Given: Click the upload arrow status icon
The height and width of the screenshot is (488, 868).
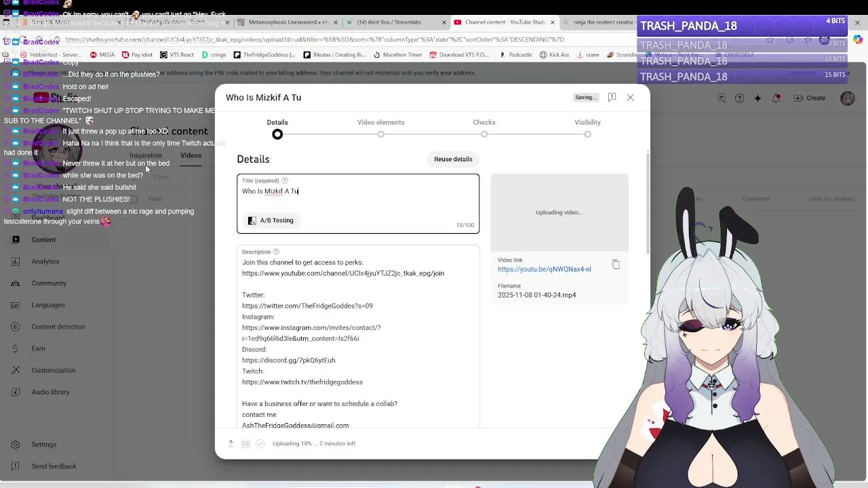Looking at the screenshot, I should pos(231,444).
